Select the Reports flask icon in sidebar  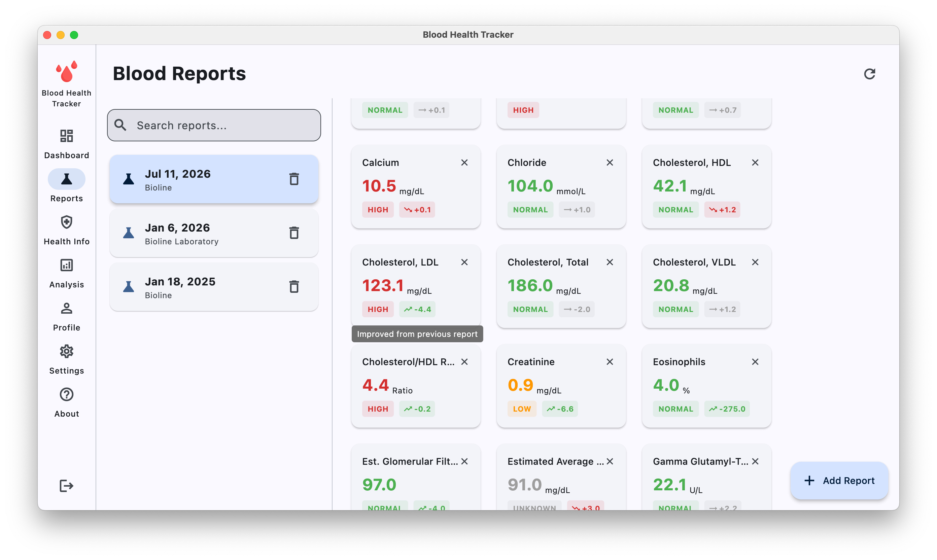66,179
